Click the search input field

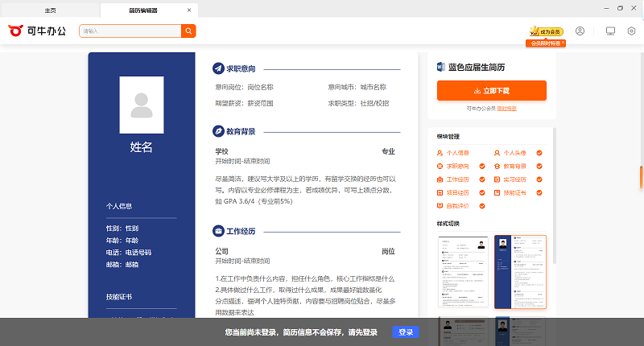point(129,31)
